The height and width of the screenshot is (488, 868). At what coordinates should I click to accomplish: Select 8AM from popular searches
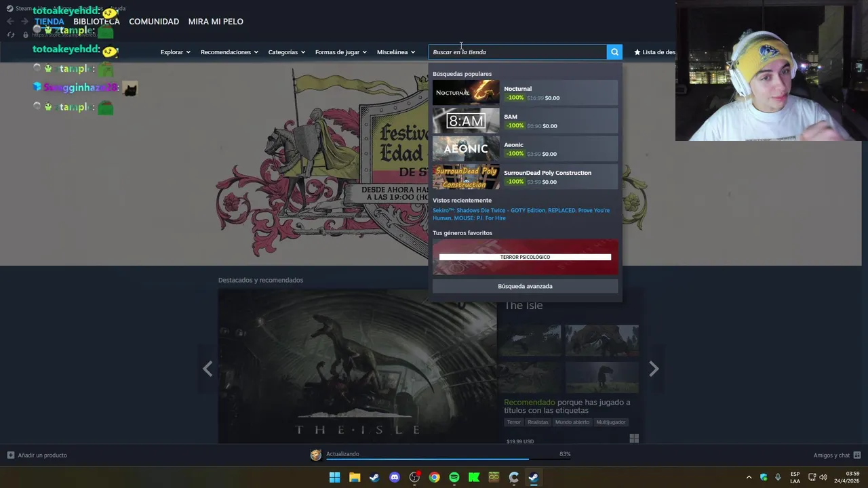point(525,121)
